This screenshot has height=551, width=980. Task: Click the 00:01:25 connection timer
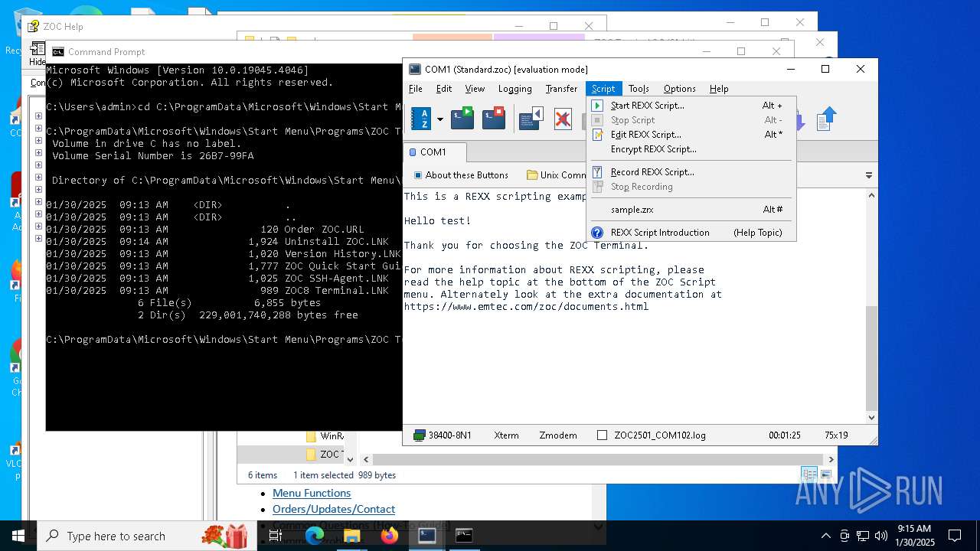pos(785,435)
